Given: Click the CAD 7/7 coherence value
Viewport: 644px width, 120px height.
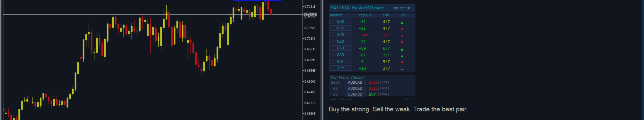Looking at the screenshot, I should click(x=386, y=55).
